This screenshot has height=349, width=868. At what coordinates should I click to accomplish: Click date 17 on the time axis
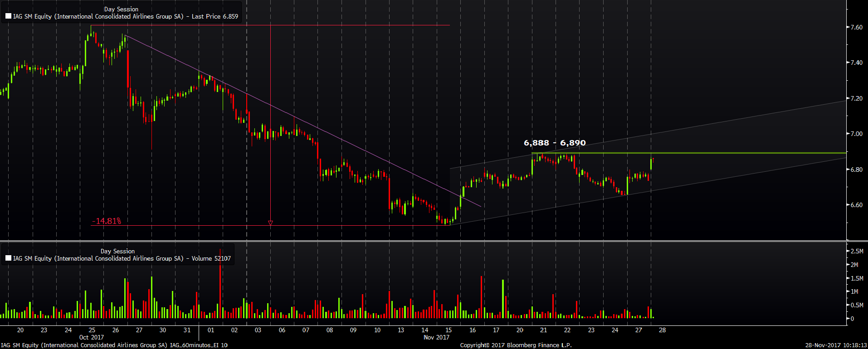click(x=496, y=330)
